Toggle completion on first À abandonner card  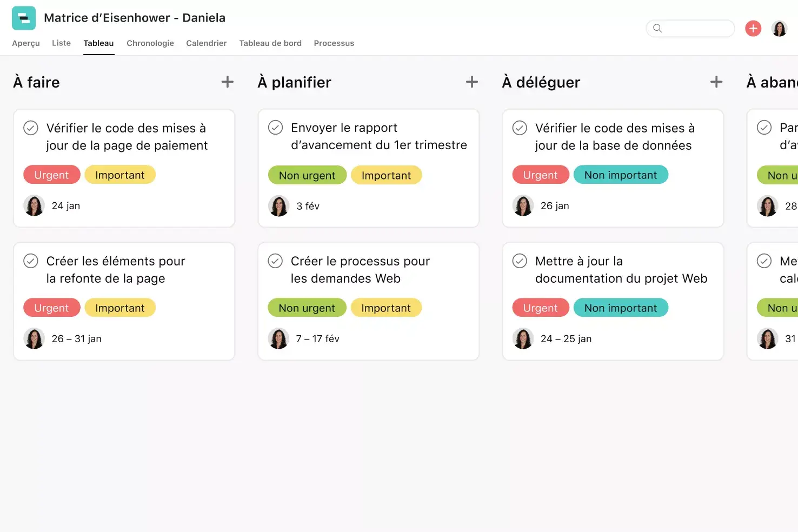click(764, 128)
